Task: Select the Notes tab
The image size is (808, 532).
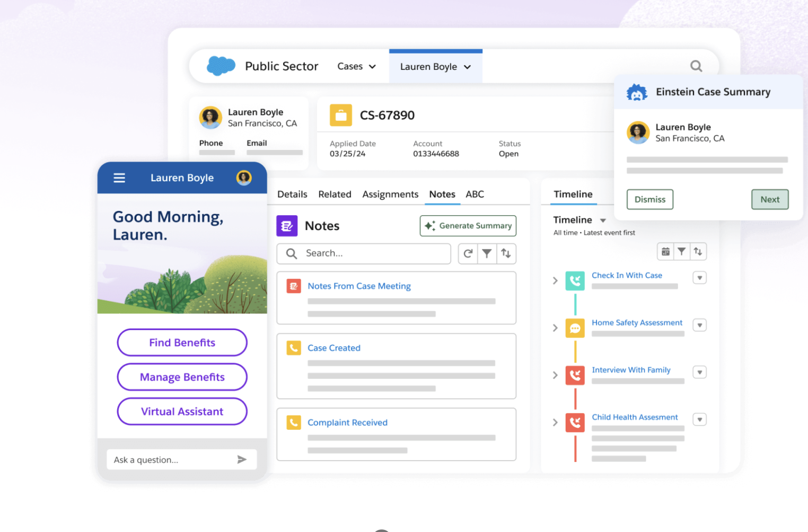Action: click(442, 194)
